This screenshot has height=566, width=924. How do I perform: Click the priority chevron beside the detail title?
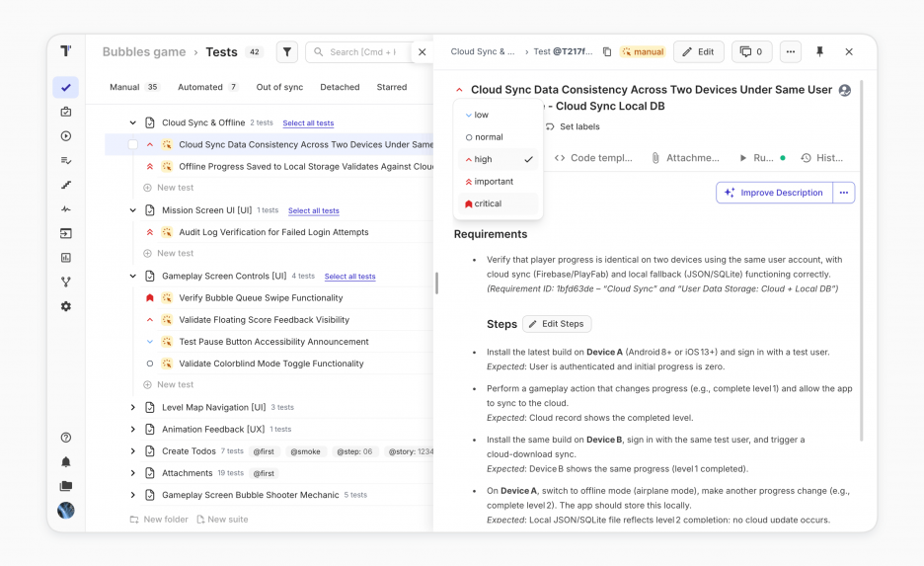tap(459, 90)
